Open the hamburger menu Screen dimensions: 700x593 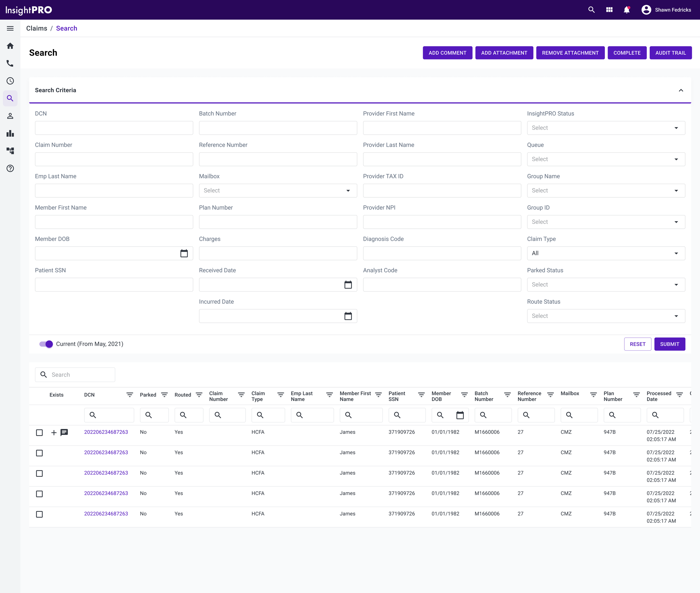click(x=10, y=28)
